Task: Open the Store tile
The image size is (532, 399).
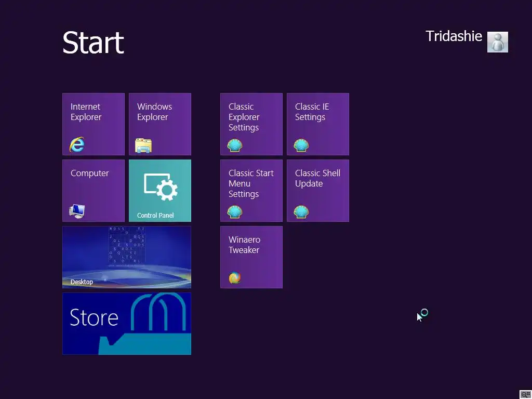Action: [127, 324]
